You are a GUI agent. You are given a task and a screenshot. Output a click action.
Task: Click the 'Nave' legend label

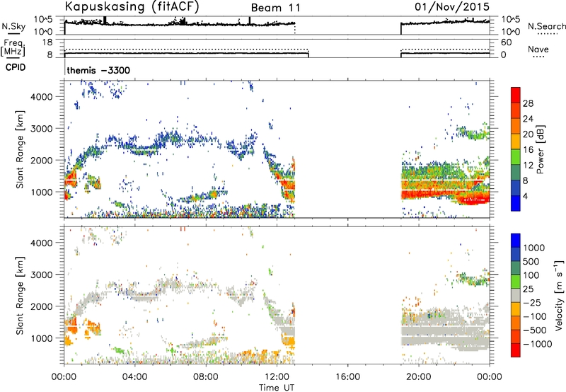pyautogui.click(x=538, y=50)
